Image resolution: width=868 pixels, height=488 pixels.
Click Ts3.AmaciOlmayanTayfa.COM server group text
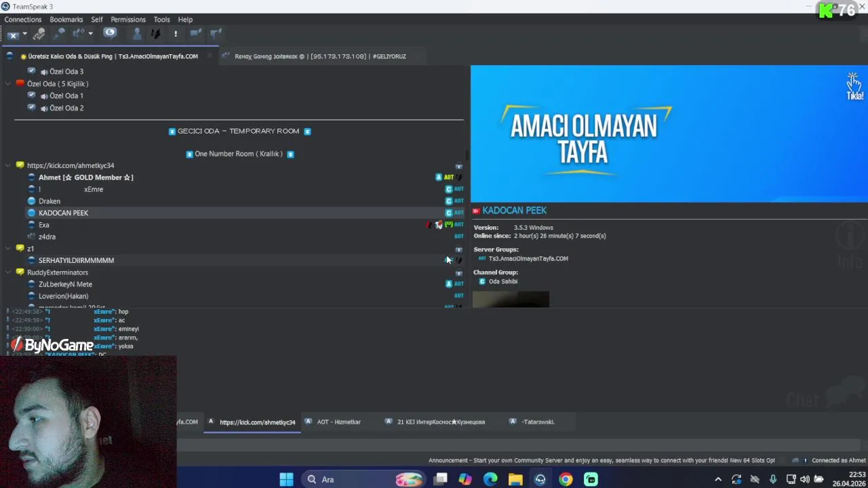click(x=528, y=259)
